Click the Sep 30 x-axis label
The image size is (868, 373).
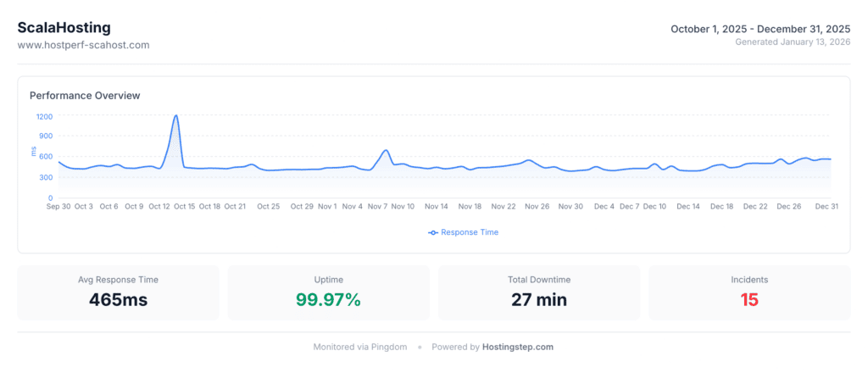[58, 206]
